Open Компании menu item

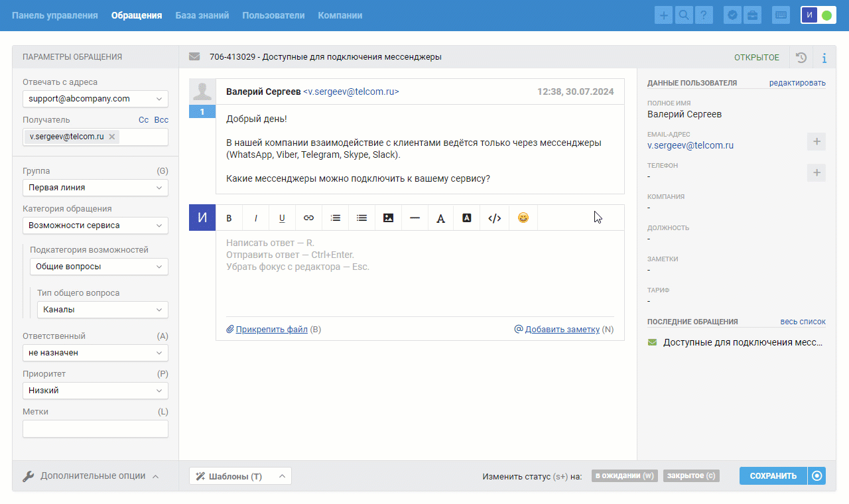(x=340, y=15)
